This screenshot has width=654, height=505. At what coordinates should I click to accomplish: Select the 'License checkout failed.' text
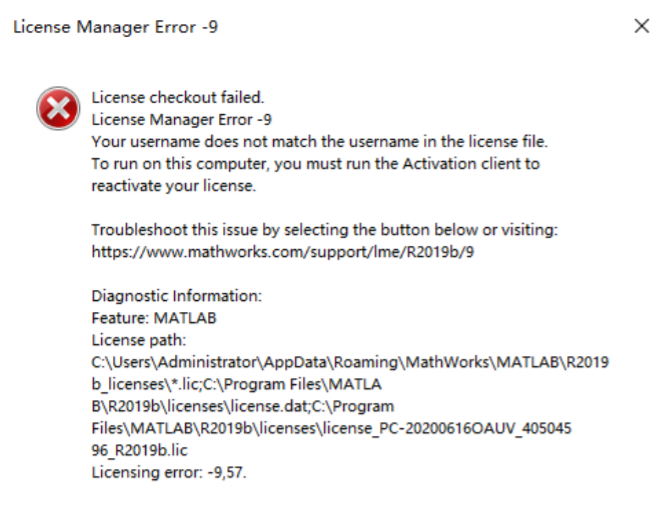point(177,97)
